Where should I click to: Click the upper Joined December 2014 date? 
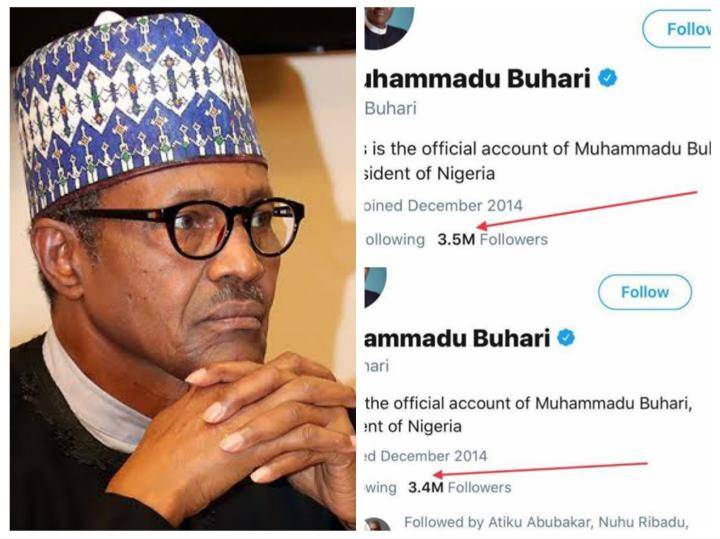click(443, 206)
